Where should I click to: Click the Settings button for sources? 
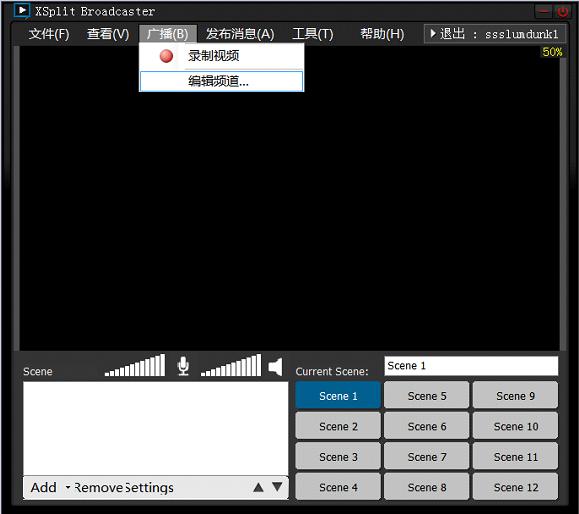point(149,487)
